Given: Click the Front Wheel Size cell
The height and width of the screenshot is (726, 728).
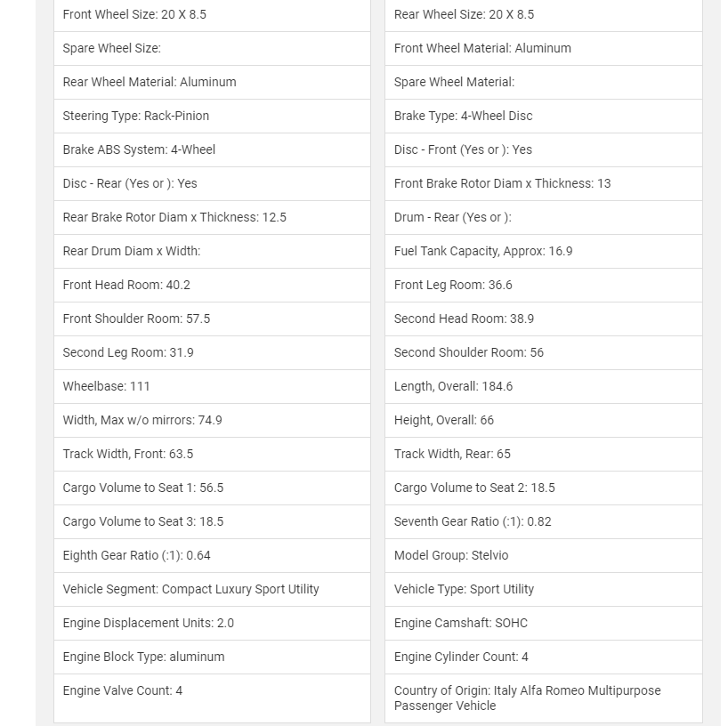Looking at the screenshot, I should click(x=134, y=14).
